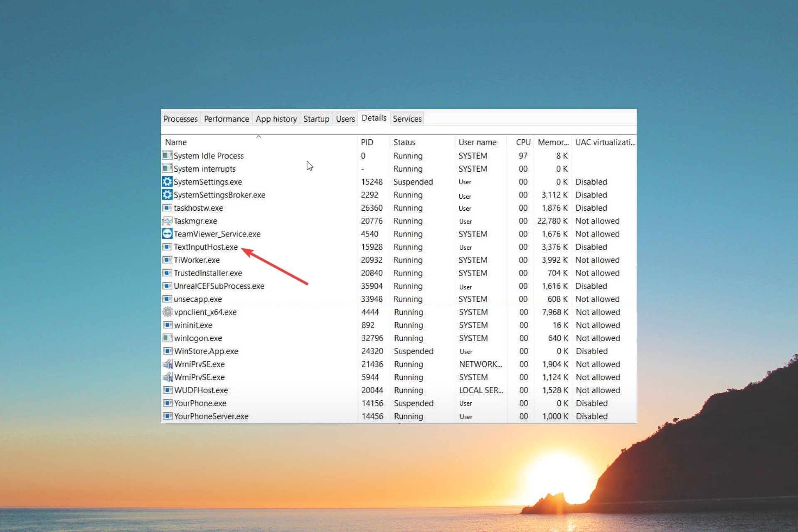Click the Suspended status of SystemSettings.exe
The height and width of the screenshot is (532, 798).
[413, 182]
